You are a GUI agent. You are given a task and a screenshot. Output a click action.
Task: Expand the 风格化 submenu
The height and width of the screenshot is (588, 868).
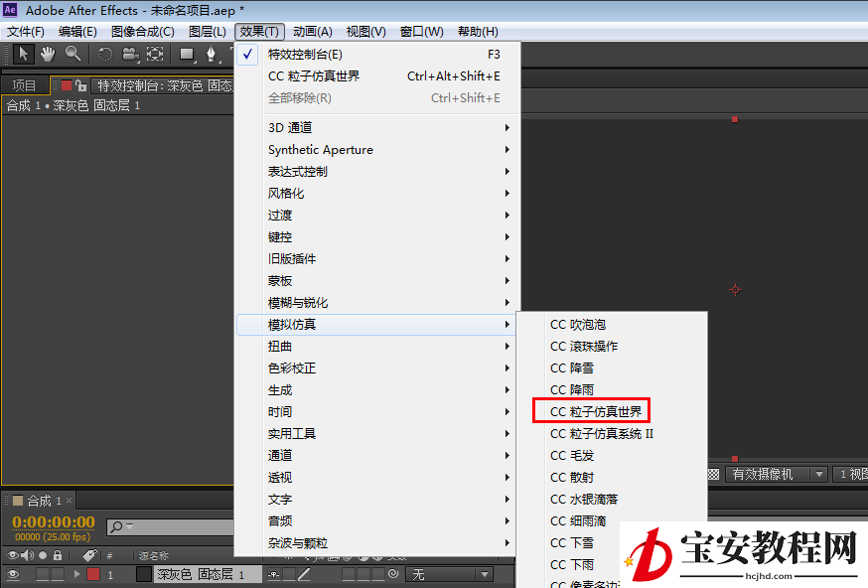tap(377, 194)
